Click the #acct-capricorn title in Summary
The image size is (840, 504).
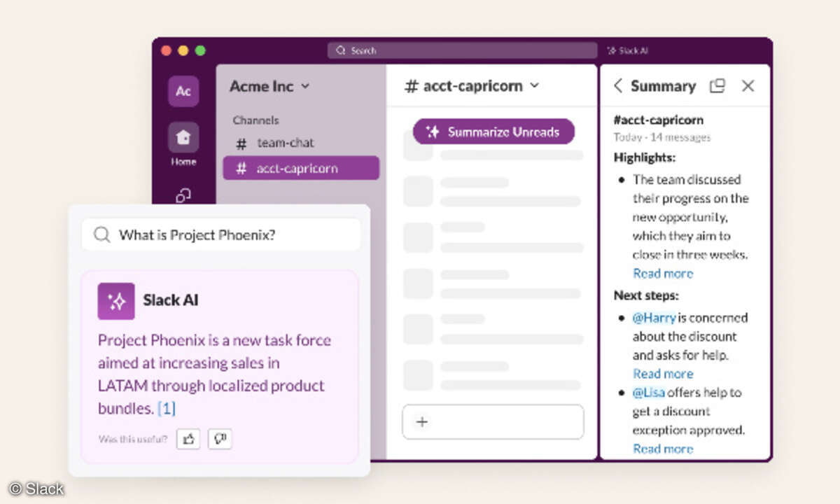pos(659,120)
